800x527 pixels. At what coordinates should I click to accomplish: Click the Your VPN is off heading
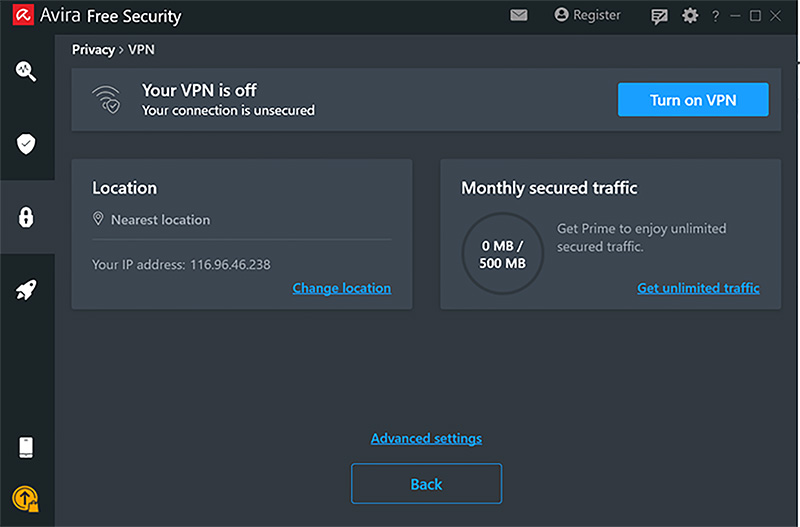click(199, 90)
